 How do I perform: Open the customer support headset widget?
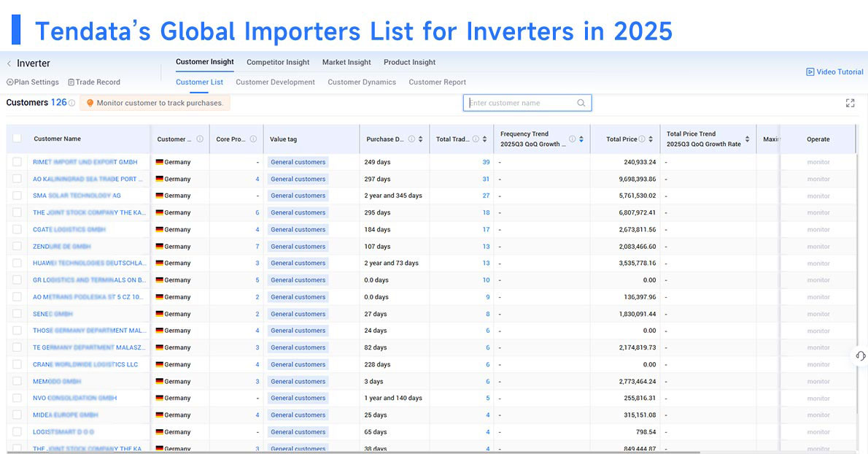point(860,356)
